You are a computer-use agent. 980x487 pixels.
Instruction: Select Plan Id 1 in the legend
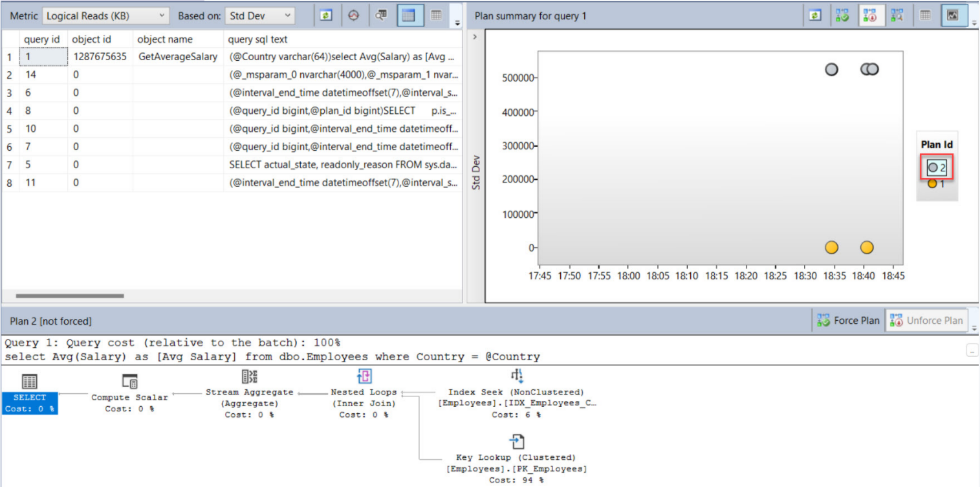(936, 184)
